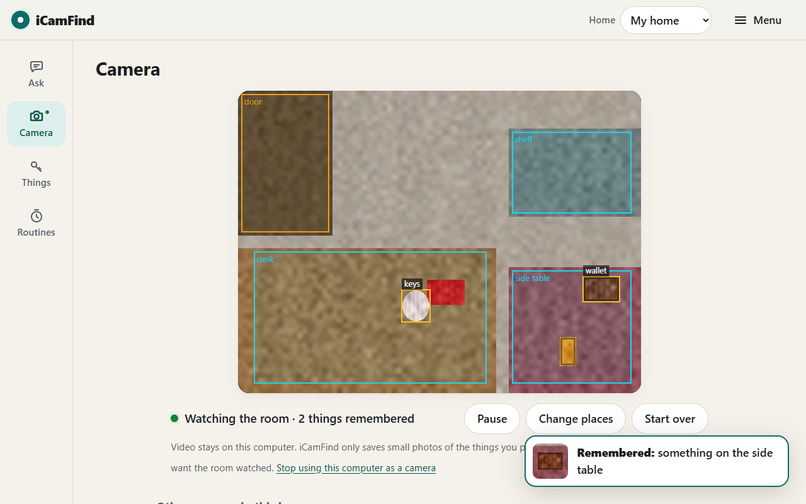Viewport: 806px width, 504px height.
Task: Click the green watching status dot
Action: point(174,419)
